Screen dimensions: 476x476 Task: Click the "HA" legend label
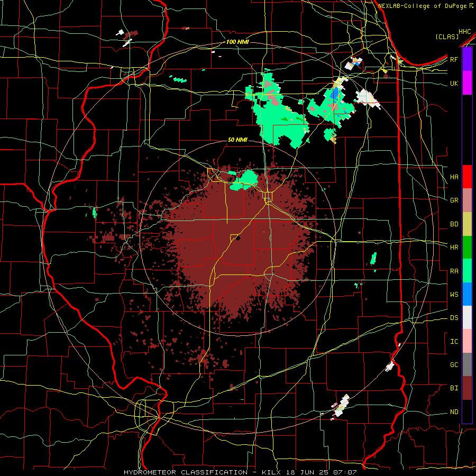coord(454,177)
